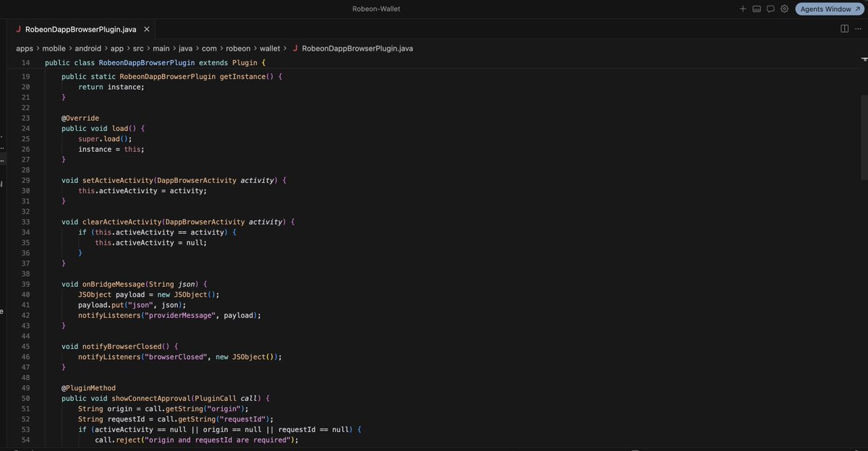Image resolution: width=868 pixels, height=451 pixels.
Task: Click the 'com' breadcrumb segment
Action: pos(210,49)
